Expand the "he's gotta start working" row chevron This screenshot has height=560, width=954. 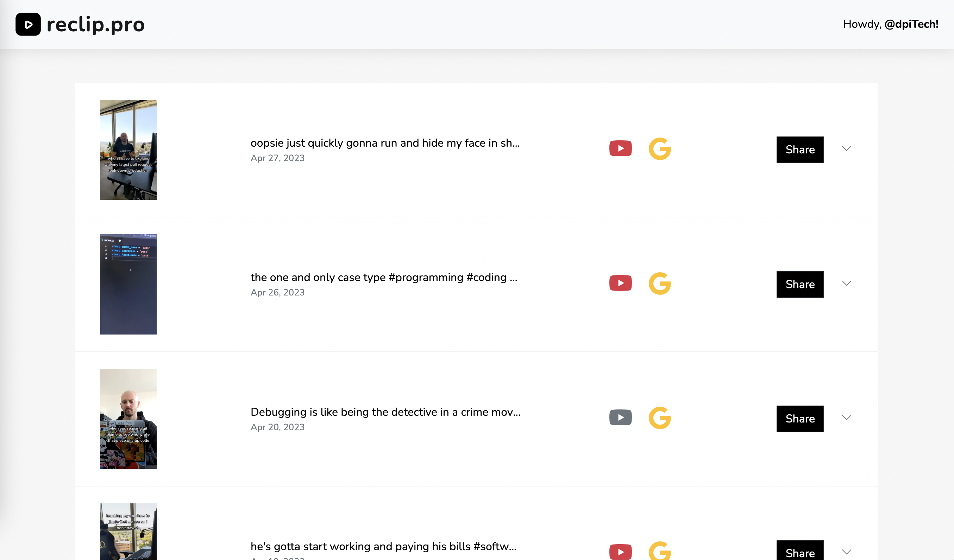(x=847, y=552)
